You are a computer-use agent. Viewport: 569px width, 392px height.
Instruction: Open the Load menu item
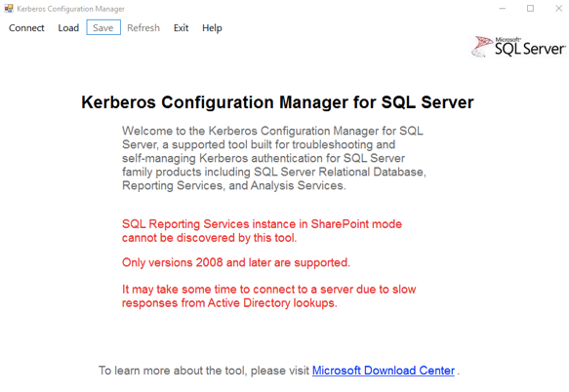click(x=68, y=28)
